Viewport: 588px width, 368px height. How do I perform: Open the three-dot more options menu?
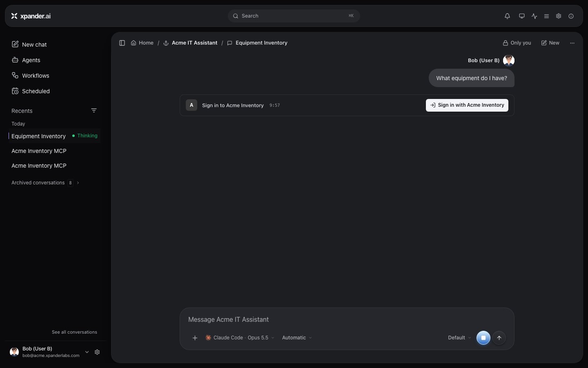click(x=572, y=43)
